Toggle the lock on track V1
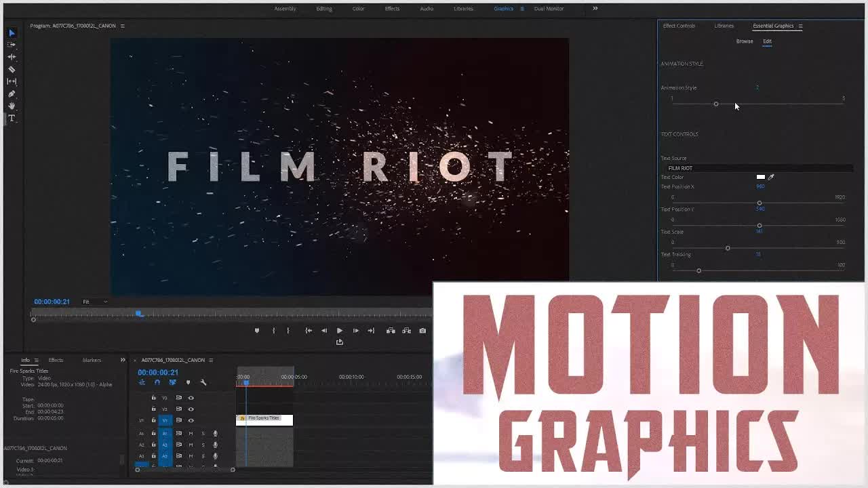The width and height of the screenshot is (868, 488). pyautogui.click(x=153, y=421)
